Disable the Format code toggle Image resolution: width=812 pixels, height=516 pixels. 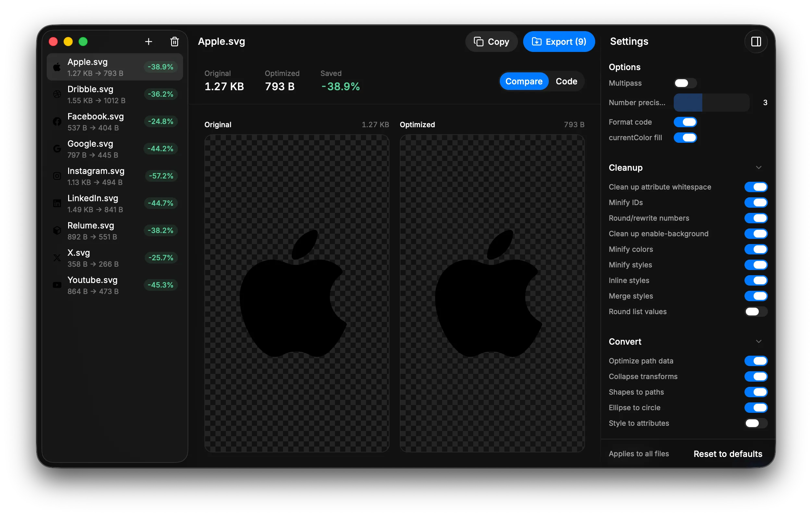(685, 122)
